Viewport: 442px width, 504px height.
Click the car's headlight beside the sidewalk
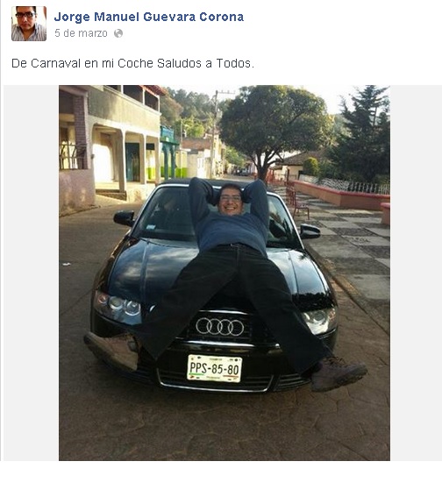point(320,320)
